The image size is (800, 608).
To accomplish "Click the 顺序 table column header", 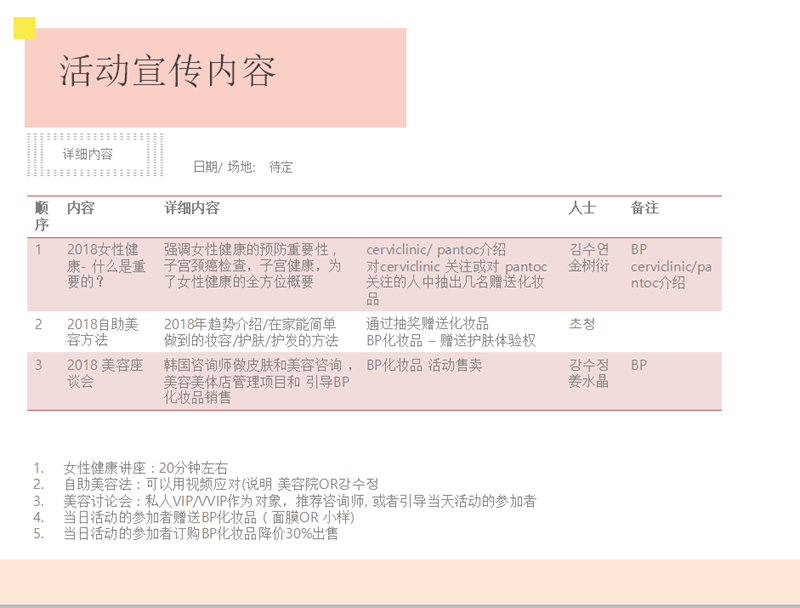I will [42, 216].
